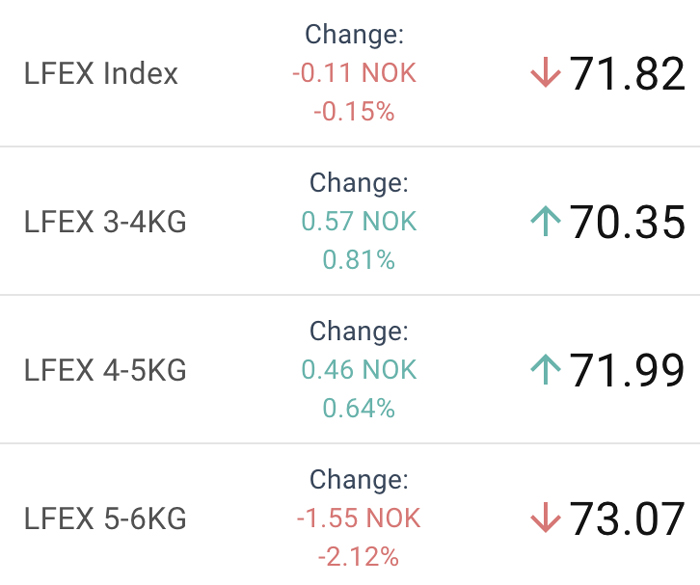This screenshot has height=585, width=700.
Task: Click the green up arrow beside 71.99
Action: pos(545,370)
